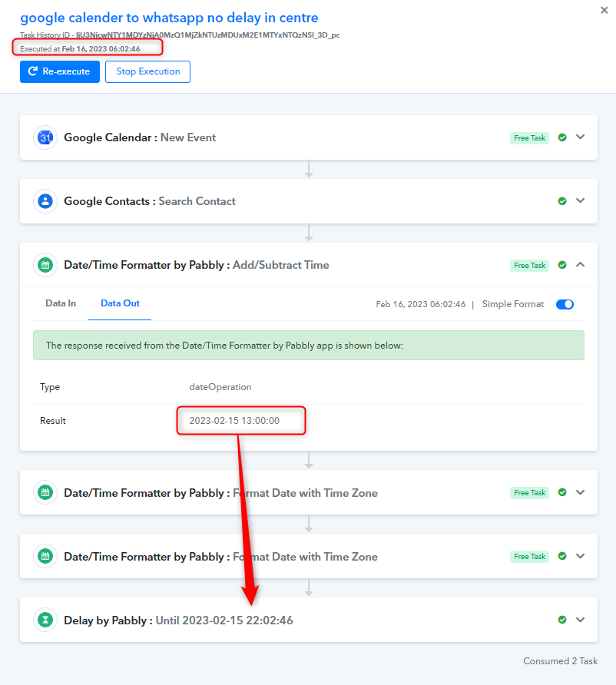Expand the Google Contacts Search Contact step
This screenshot has width=616, height=685.
pos(580,201)
